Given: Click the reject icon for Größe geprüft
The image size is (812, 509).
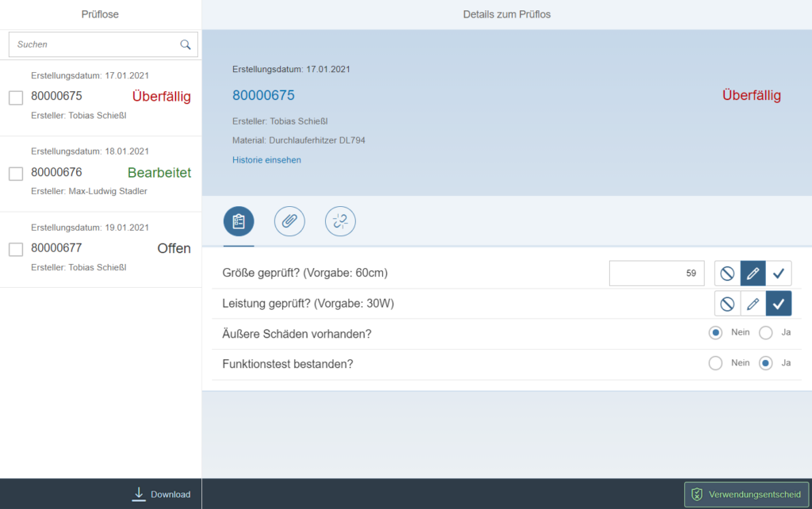Looking at the screenshot, I should pos(727,274).
